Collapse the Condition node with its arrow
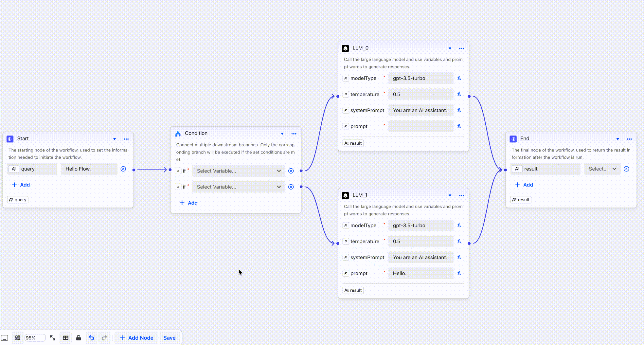Image resolution: width=644 pixels, height=345 pixels. pos(282,134)
